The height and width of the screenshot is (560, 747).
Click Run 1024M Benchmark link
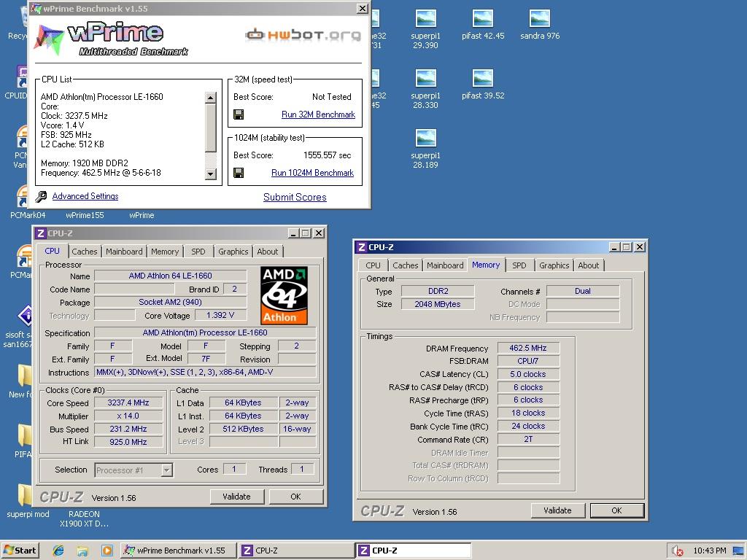[x=312, y=173]
